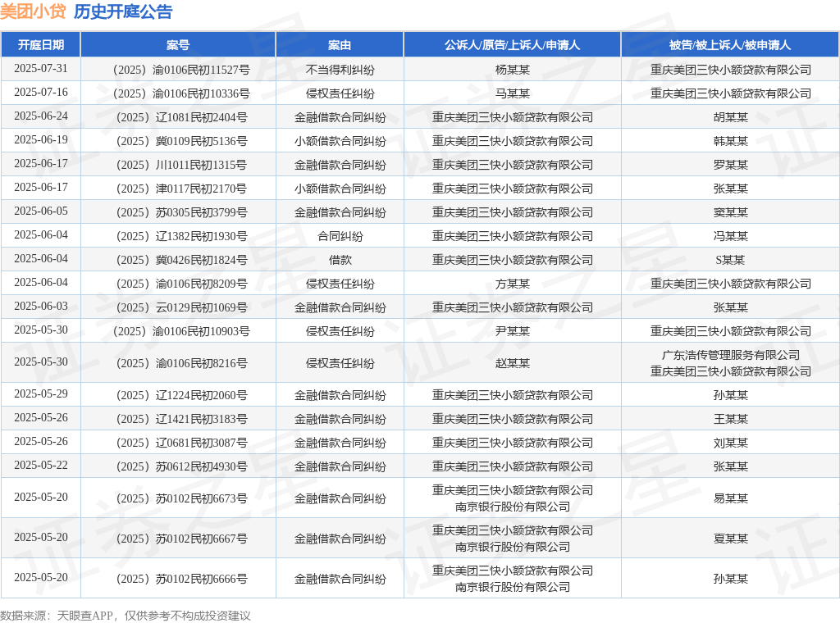This screenshot has width=840, height=623.
Task: Select the 公诉人/原告/上诉人/申请人 column header
Action: (x=512, y=45)
